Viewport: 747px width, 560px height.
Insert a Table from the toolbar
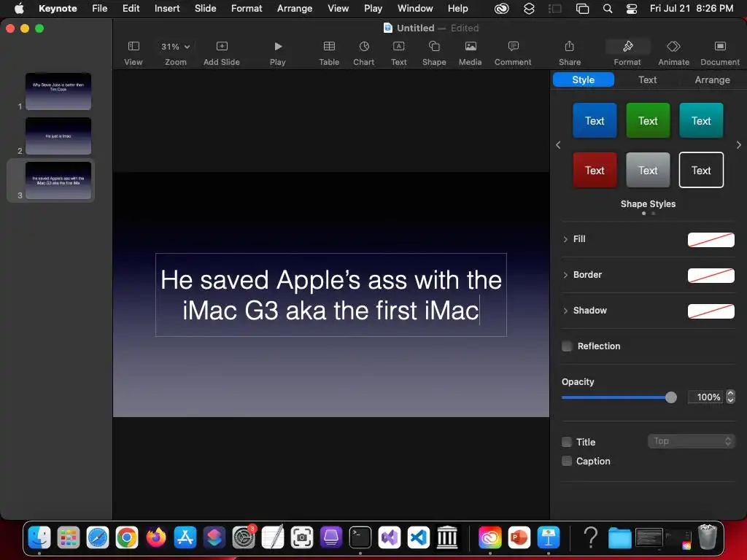[329, 46]
